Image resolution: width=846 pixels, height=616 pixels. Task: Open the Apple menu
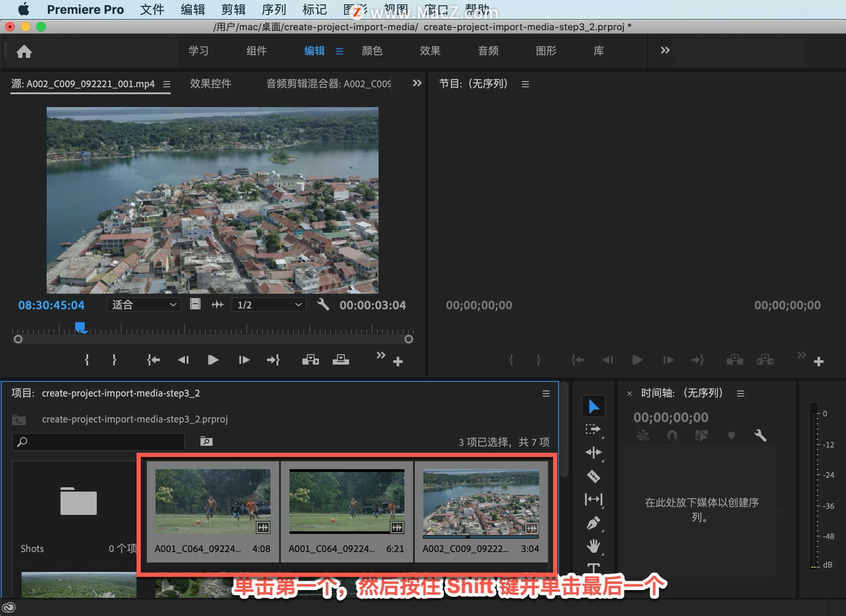[23, 9]
